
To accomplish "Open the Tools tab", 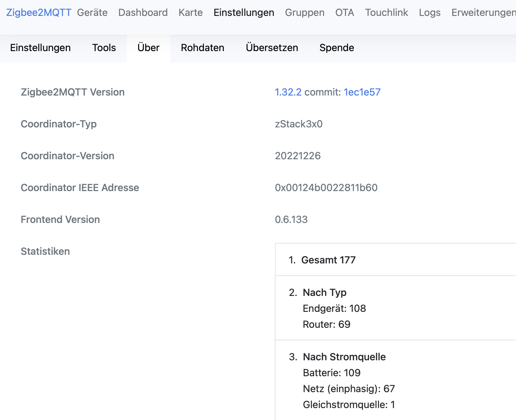I will (104, 48).
